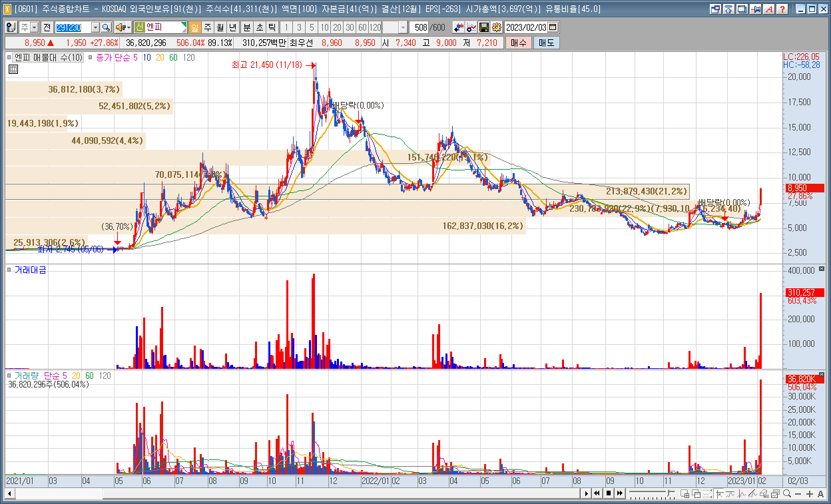The width and height of the screenshot is (831, 504).
Task: Click the line chart comparison icon
Action: coord(471,27)
